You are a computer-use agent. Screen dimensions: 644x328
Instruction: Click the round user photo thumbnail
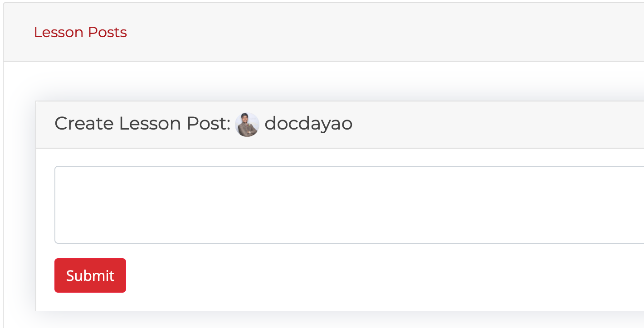point(247,125)
